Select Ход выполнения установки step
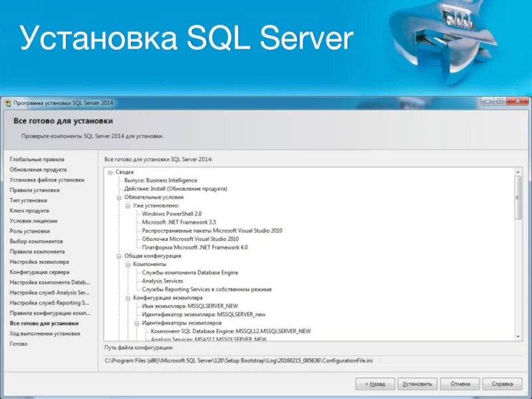Screen dimensions: 532x399 [45, 334]
